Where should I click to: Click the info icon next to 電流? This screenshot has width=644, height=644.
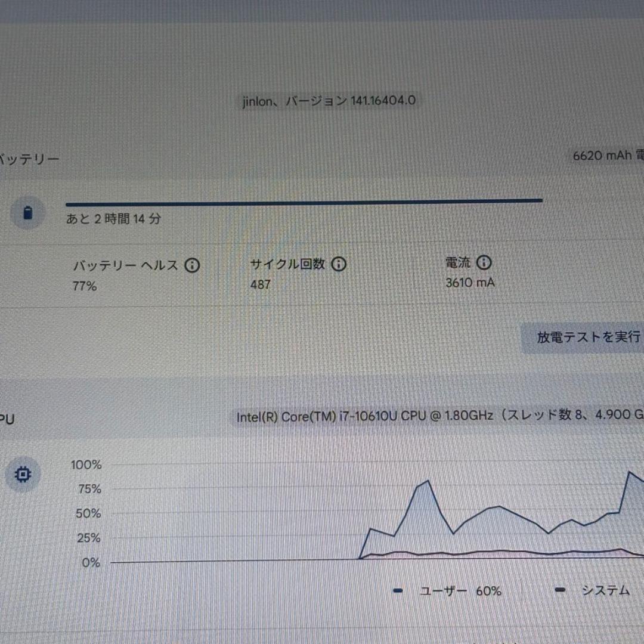[x=484, y=262]
